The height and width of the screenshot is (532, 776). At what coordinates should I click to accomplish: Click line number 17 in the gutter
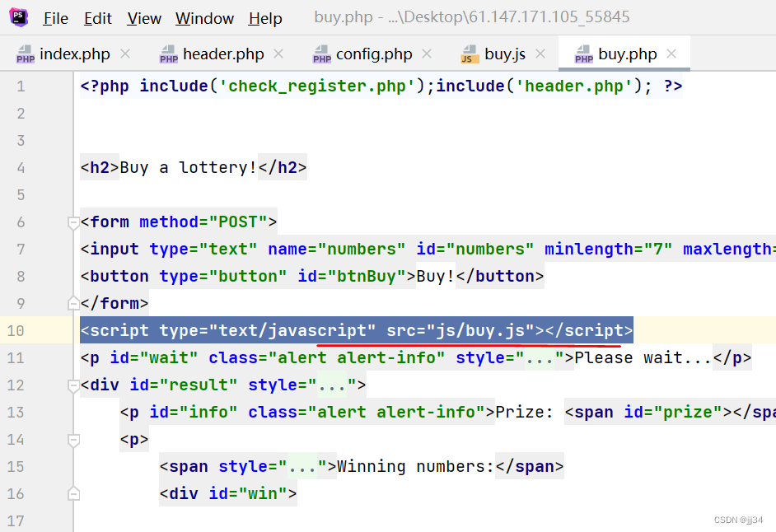coord(16,520)
